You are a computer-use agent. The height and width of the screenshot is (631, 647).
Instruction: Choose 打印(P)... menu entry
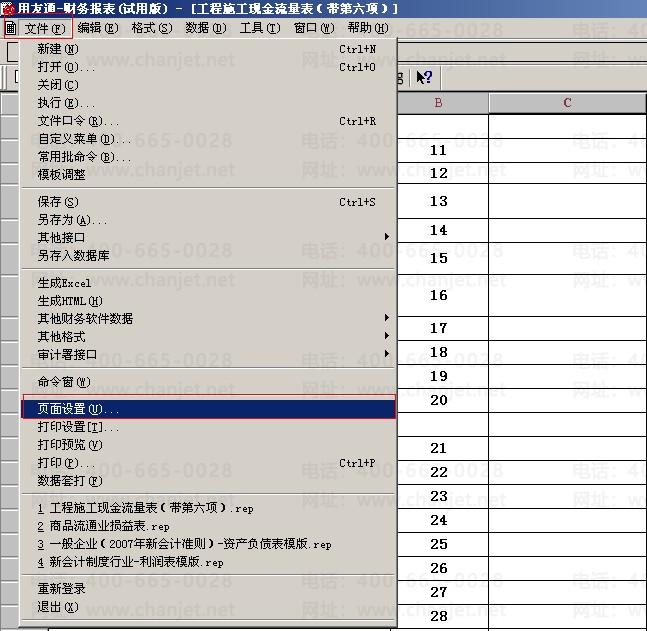(x=208, y=463)
